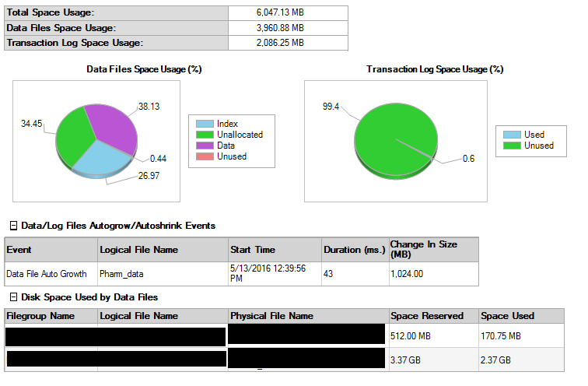Select the light blue Index slice of pie
Viewport: 588px width, 386px height.
(x=103, y=162)
